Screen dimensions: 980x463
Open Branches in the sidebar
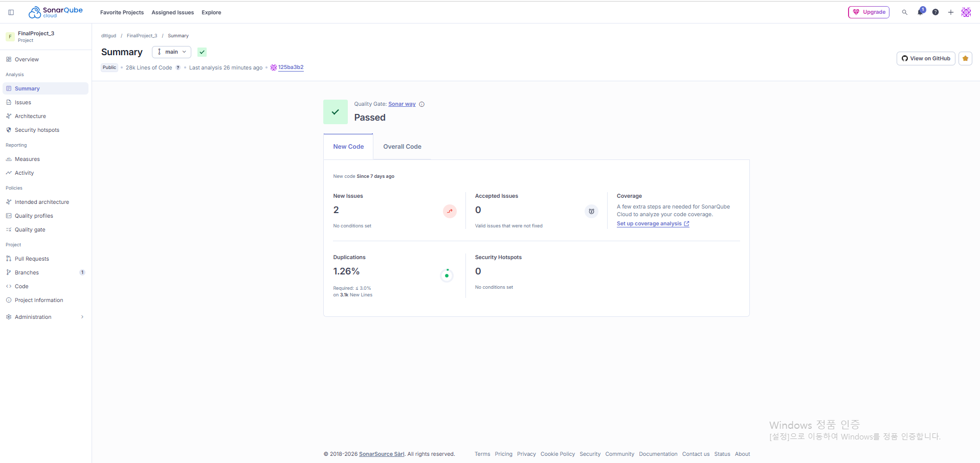pos(45,272)
